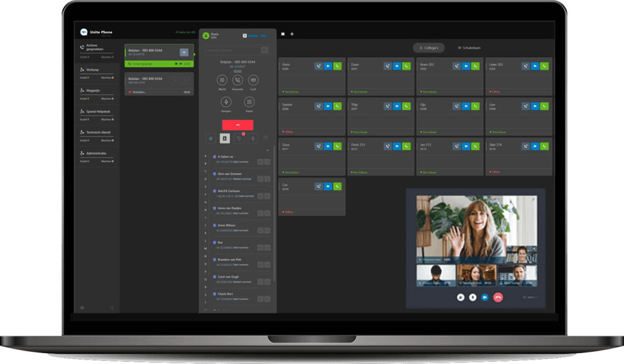Image resolution: width=624 pixels, height=364 pixels.
Task: Hang up using the red end-call button
Action: (238, 125)
